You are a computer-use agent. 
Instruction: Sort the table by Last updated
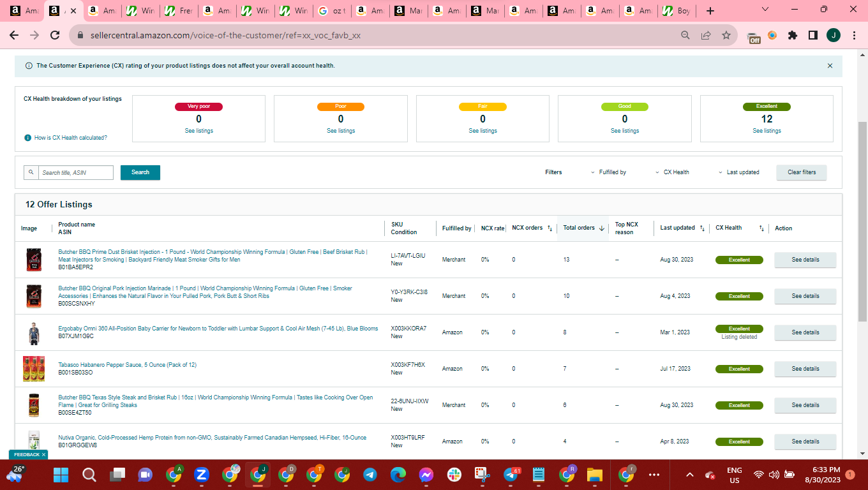703,228
